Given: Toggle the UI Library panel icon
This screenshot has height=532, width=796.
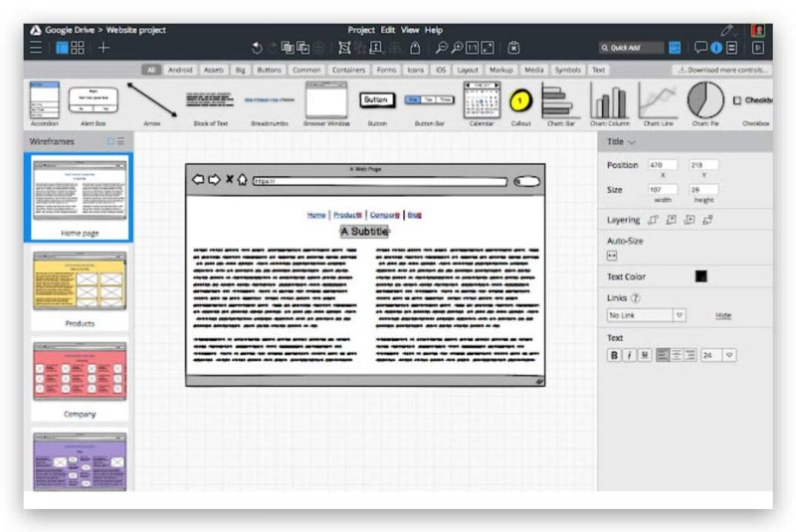Looking at the screenshot, I should pos(675,48).
